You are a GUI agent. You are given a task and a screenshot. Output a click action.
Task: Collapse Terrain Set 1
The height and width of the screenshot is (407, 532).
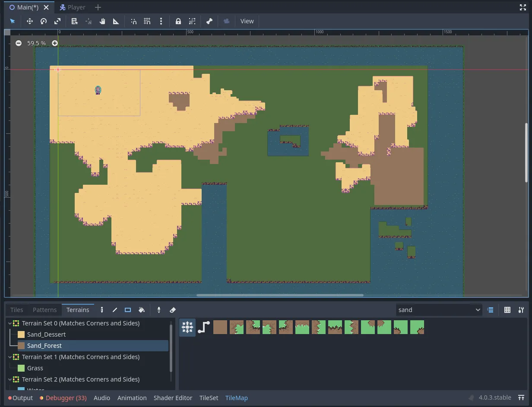[x=10, y=357]
